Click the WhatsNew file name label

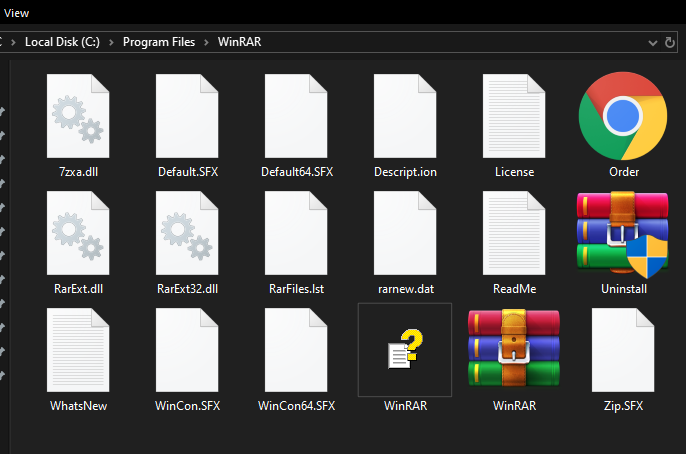[78, 406]
